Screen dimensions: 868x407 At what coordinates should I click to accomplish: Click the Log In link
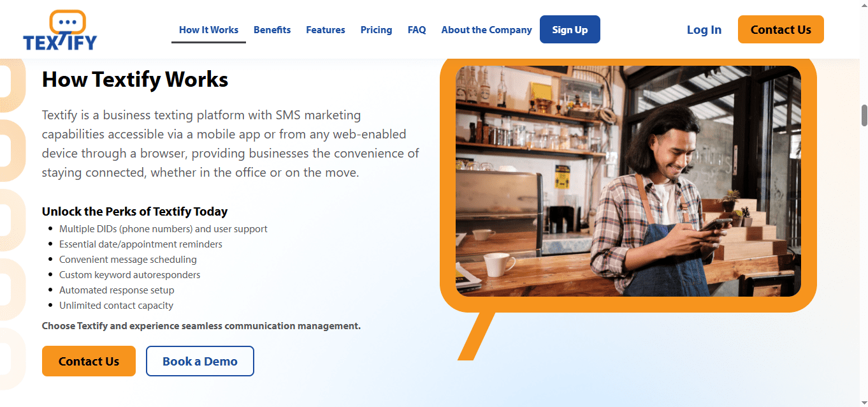coord(704,30)
